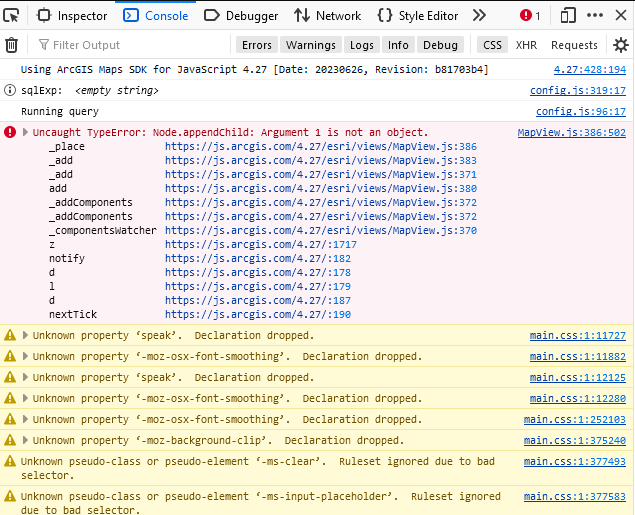Click the red error count badge
Viewport: 635px width, 515px height.
coord(530,16)
